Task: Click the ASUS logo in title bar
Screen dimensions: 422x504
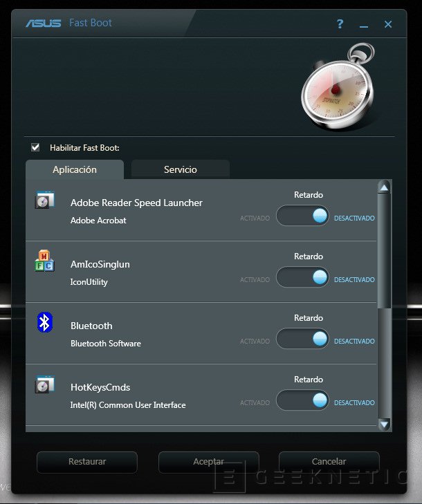Action: (44, 23)
